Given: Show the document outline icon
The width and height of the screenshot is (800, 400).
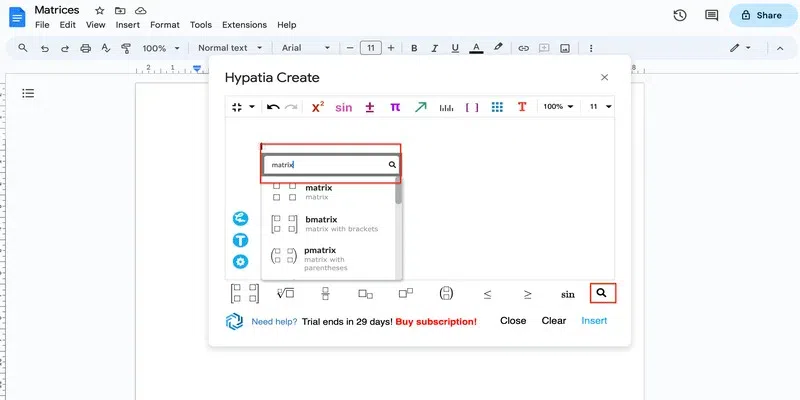Looking at the screenshot, I should click(28, 93).
